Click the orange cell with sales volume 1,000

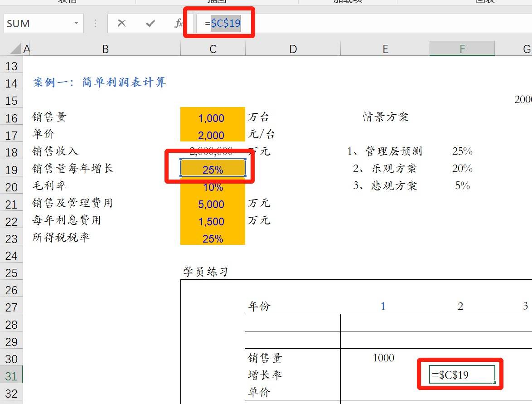[x=212, y=118]
